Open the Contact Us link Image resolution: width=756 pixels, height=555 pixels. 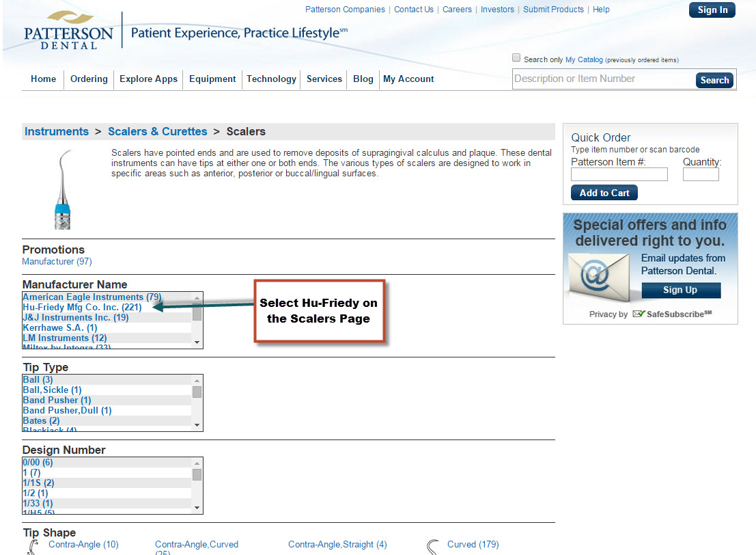414,9
